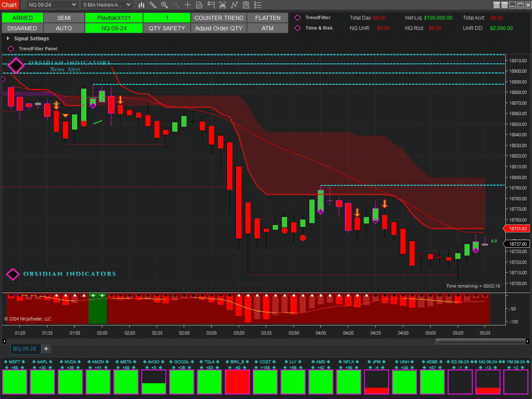This screenshot has width=532, height=399.
Task: Open the data series document icon
Action: (x=199, y=5)
